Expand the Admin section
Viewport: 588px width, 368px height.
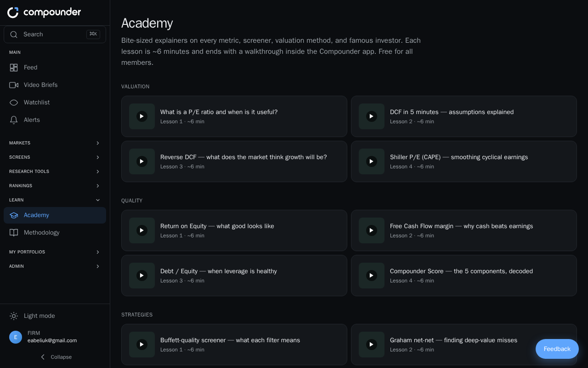point(55,266)
